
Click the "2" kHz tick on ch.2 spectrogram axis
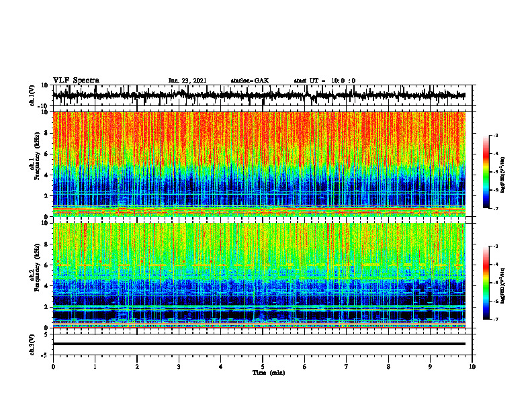46,307
